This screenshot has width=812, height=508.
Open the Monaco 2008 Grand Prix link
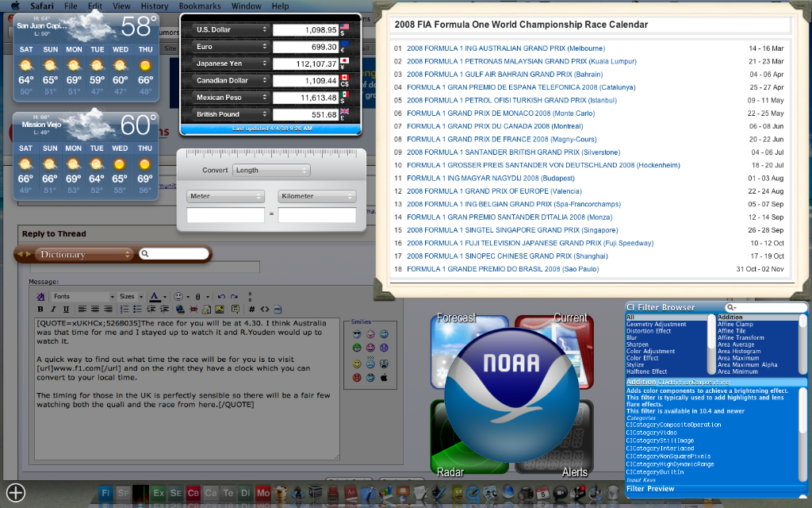point(501,113)
